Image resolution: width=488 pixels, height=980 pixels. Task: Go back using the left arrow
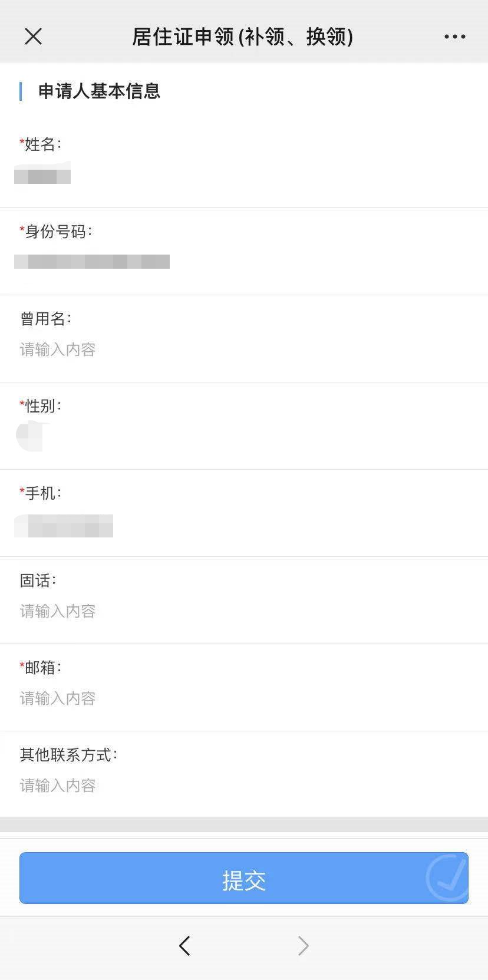pos(184,945)
